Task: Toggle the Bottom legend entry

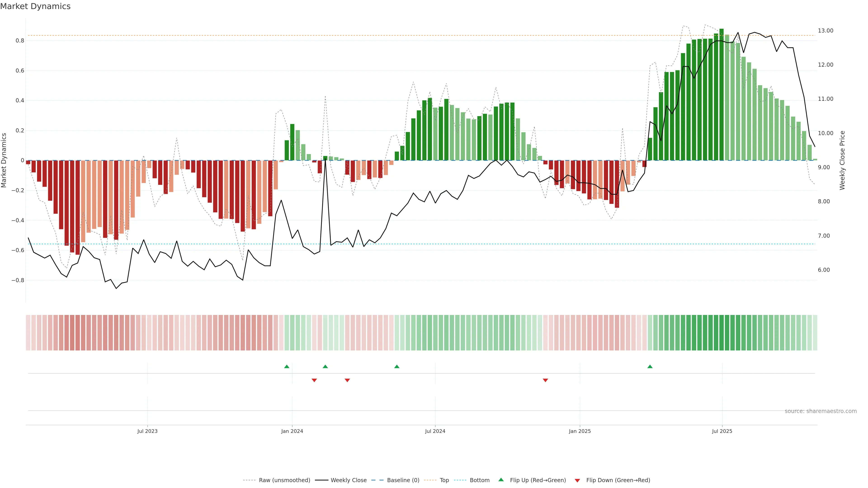Action: tap(479, 480)
